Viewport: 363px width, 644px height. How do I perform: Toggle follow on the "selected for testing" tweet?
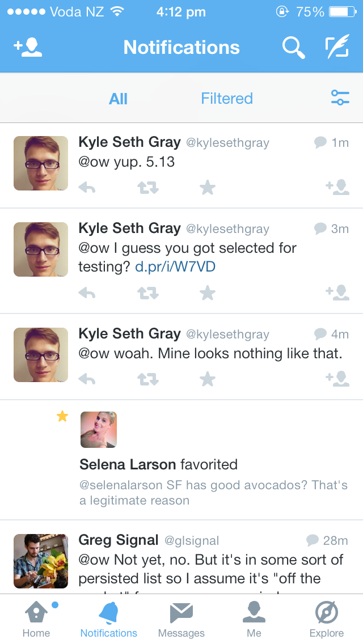(337, 293)
